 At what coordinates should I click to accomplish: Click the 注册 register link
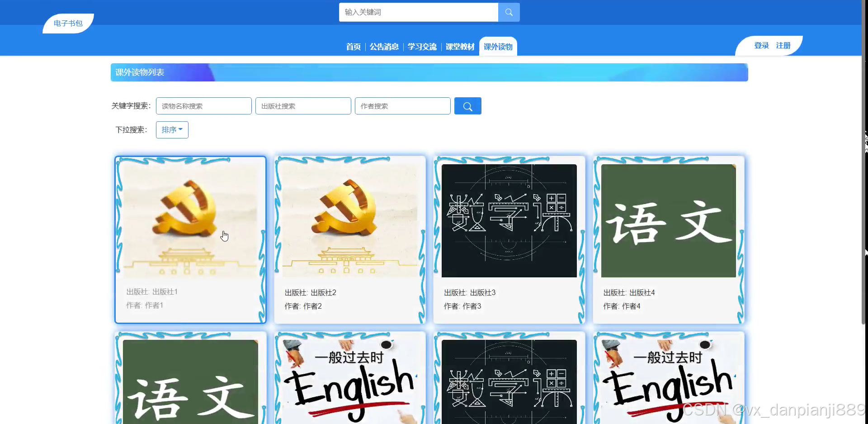(x=783, y=46)
